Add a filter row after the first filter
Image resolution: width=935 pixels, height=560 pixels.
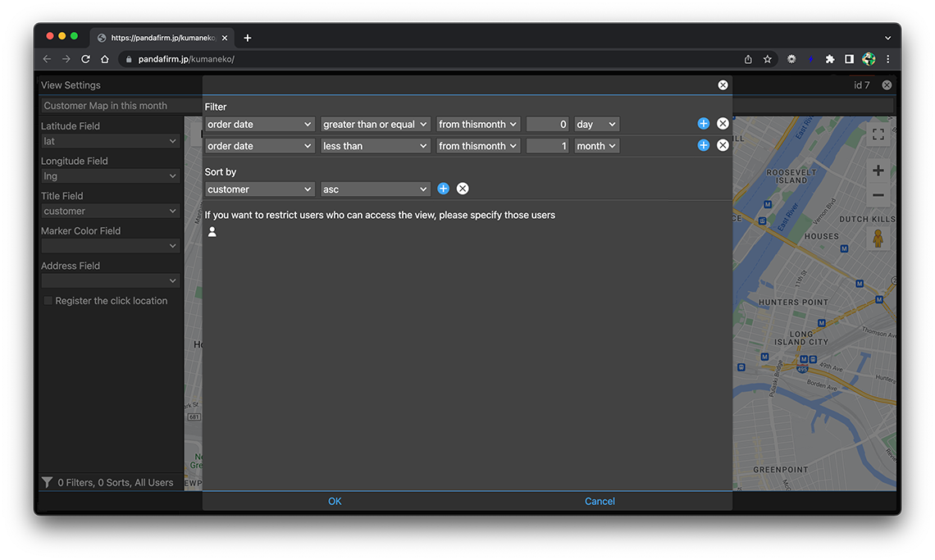point(703,124)
